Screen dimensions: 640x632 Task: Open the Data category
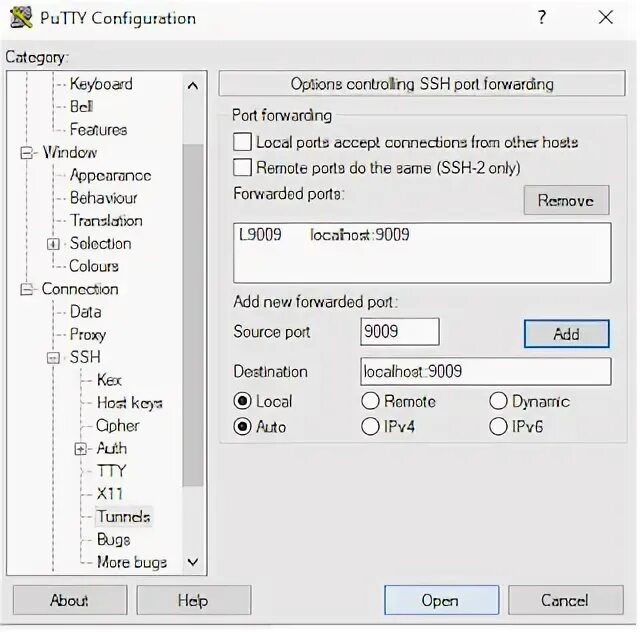[x=85, y=312]
